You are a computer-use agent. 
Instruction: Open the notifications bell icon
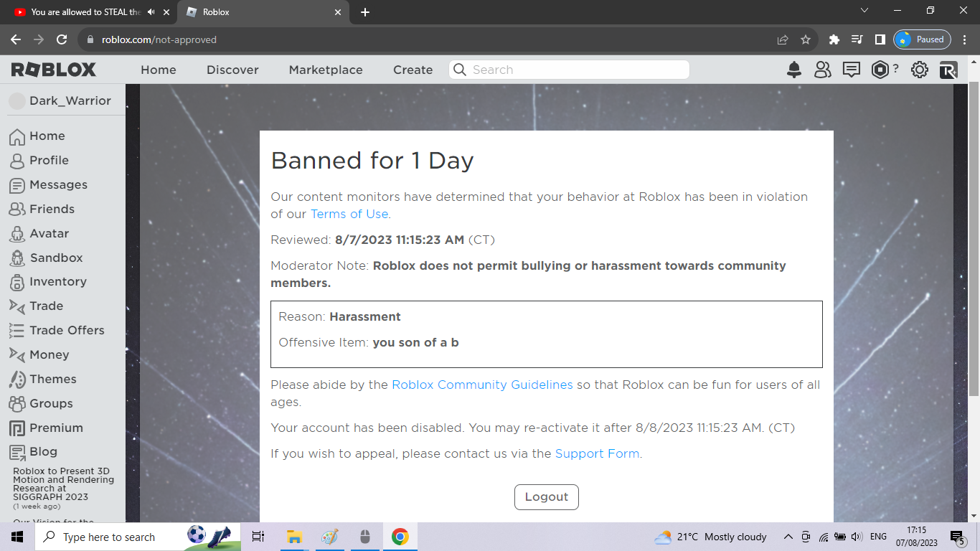pos(794,70)
